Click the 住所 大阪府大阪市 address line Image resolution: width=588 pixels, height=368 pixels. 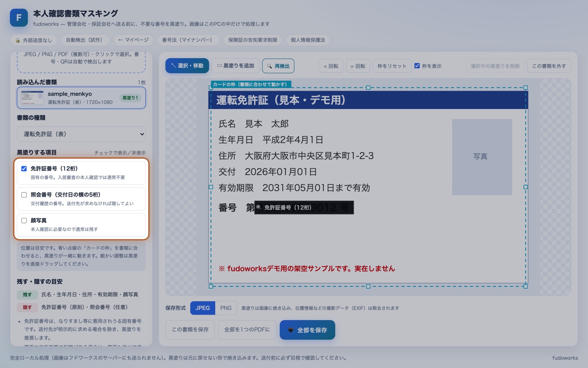coord(296,156)
